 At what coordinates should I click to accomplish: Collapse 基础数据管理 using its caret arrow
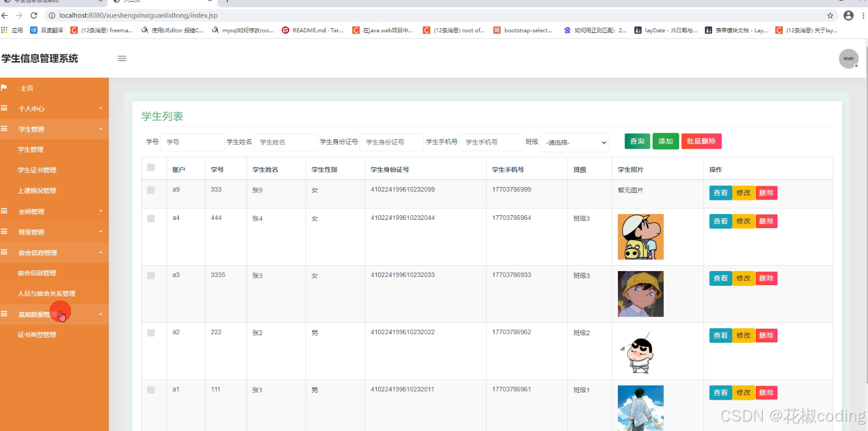point(101,314)
